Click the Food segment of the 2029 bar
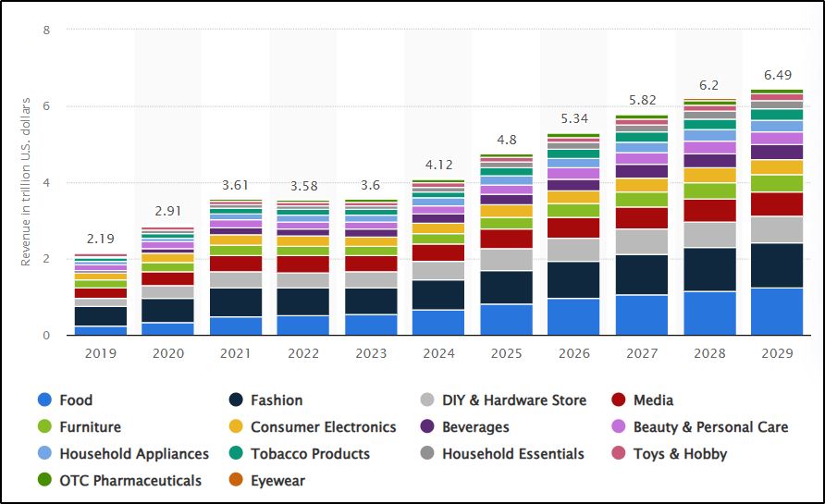The image size is (825, 504). tap(776, 312)
